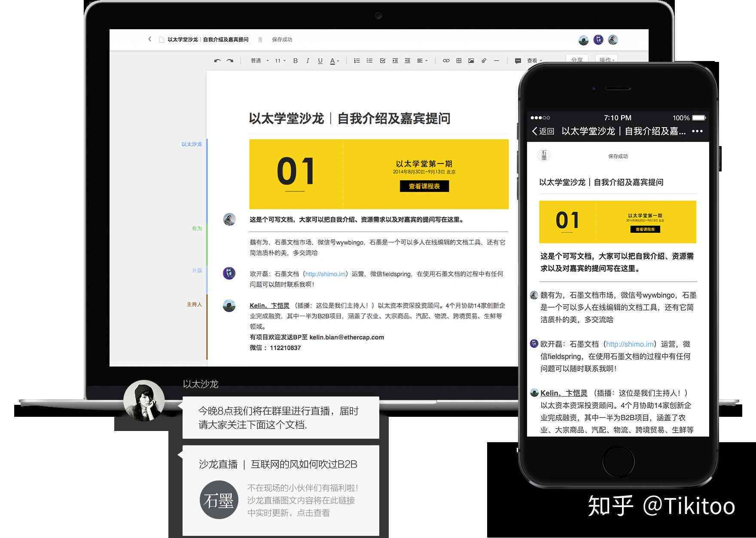This screenshot has width=756, height=538.
Task: Click the 开磊 sidebar author label
Action: [x=197, y=270]
